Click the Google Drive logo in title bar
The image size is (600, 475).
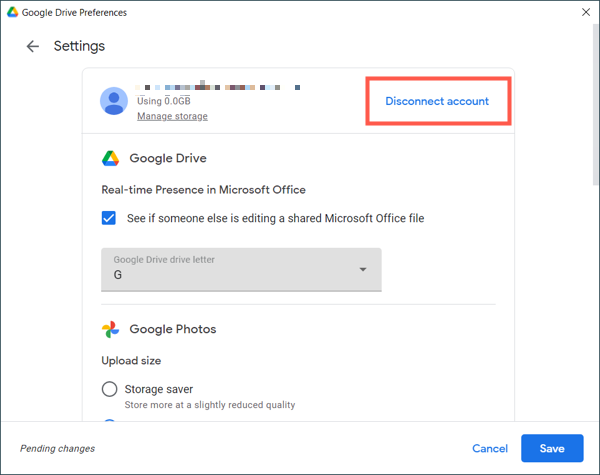coord(12,13)
